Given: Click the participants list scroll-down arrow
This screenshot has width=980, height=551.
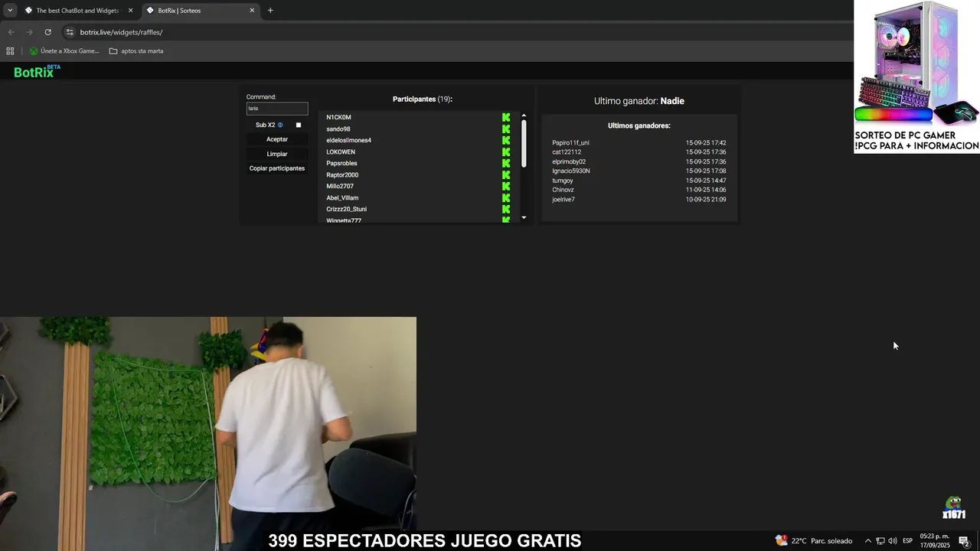Looking at the screenshot, I should (x=524, y=218).
